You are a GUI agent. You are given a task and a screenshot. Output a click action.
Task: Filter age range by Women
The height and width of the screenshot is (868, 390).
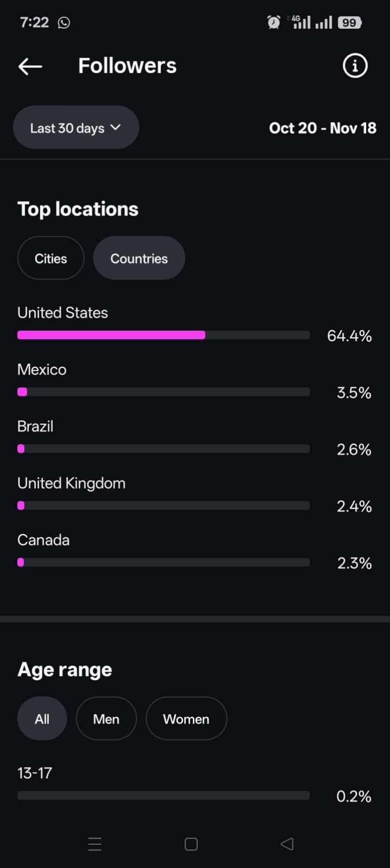tap(186, 719)
